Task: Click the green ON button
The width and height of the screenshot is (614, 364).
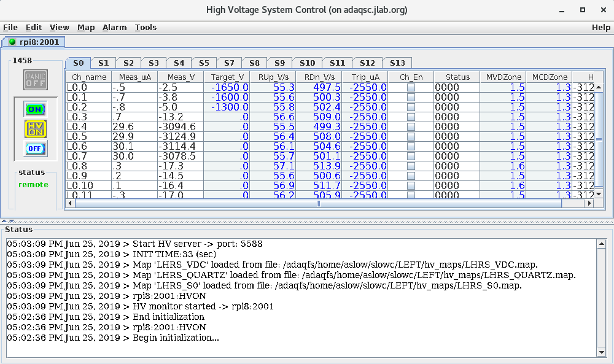Action: coord(35,109)
